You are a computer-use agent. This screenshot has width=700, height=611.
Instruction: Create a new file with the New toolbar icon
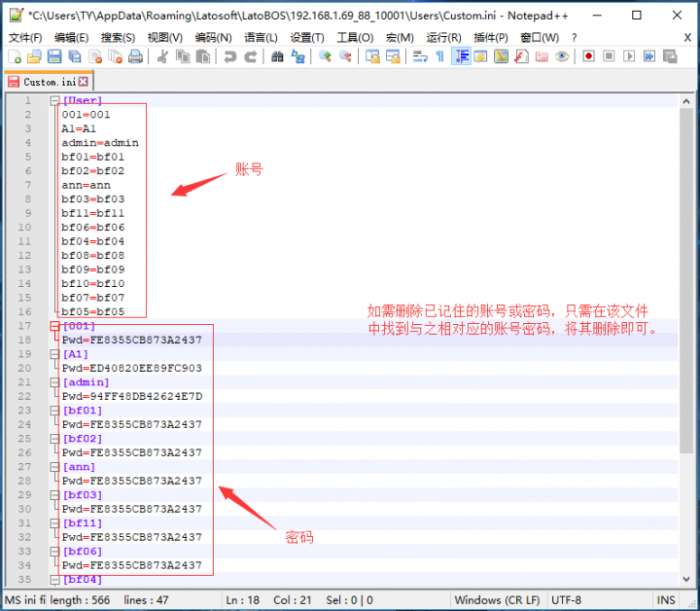click(15, 56)
